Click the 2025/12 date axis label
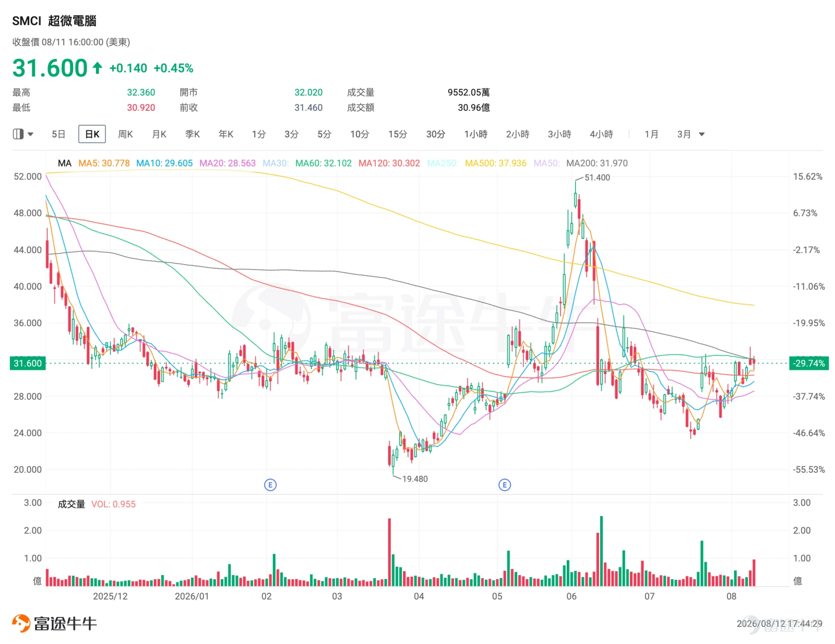Screen dimensions: 835x644 pos(110,596)
